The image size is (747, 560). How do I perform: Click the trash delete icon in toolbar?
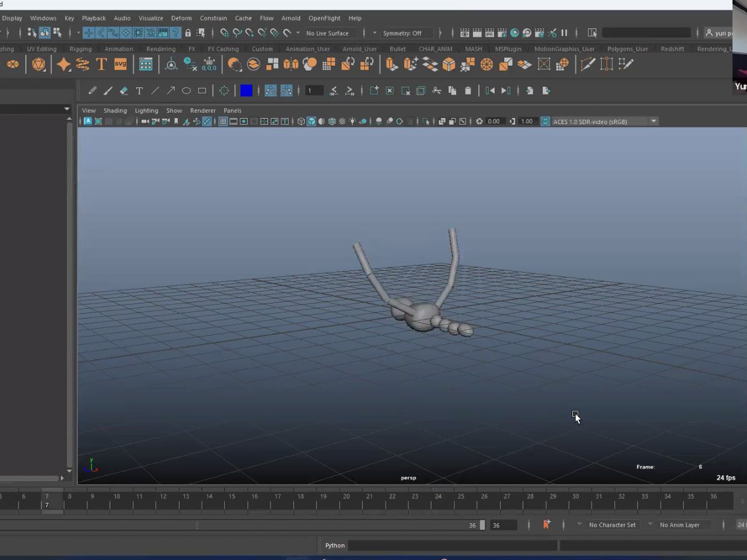[468, 91]
